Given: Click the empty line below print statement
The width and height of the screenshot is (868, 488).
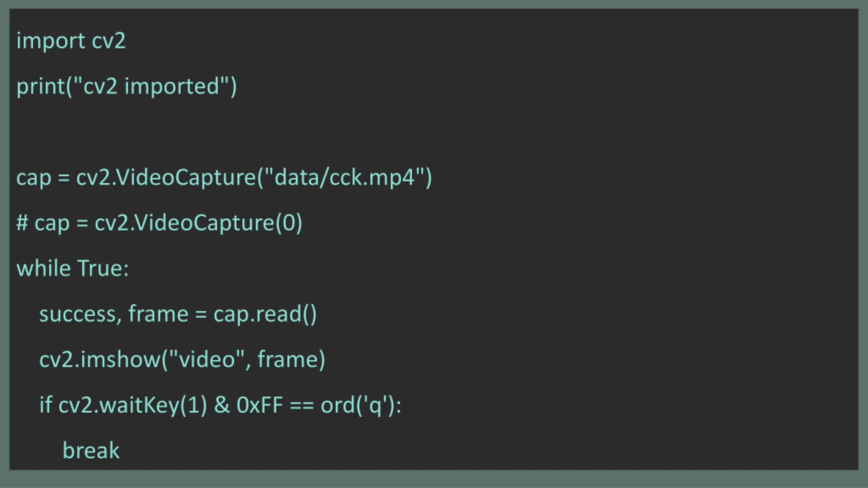Looking at the screenshot, I should 434,131.
